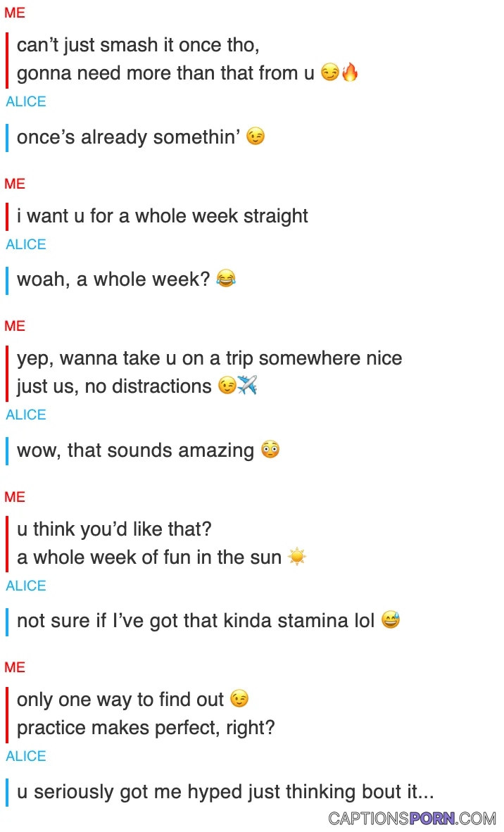Select the message 'wow, that sounds amazing'
The width and height of the screenshot is (504, 832).
pos(136,450)
